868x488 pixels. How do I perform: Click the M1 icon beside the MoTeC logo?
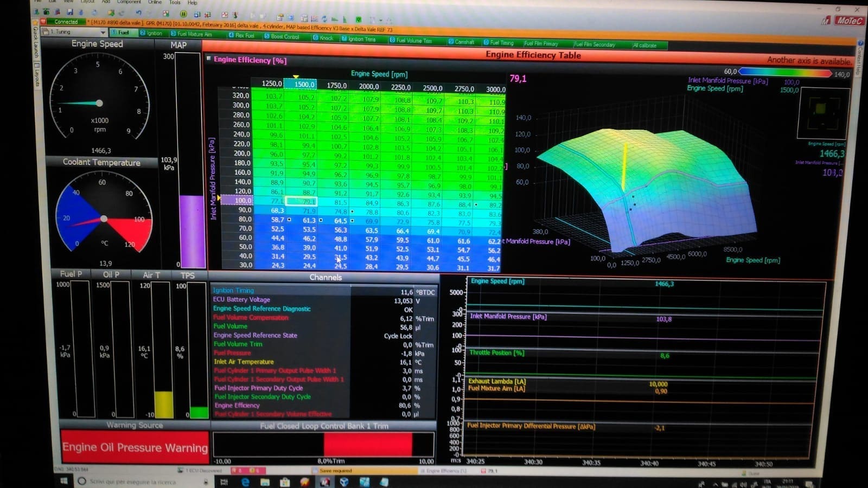826,21
